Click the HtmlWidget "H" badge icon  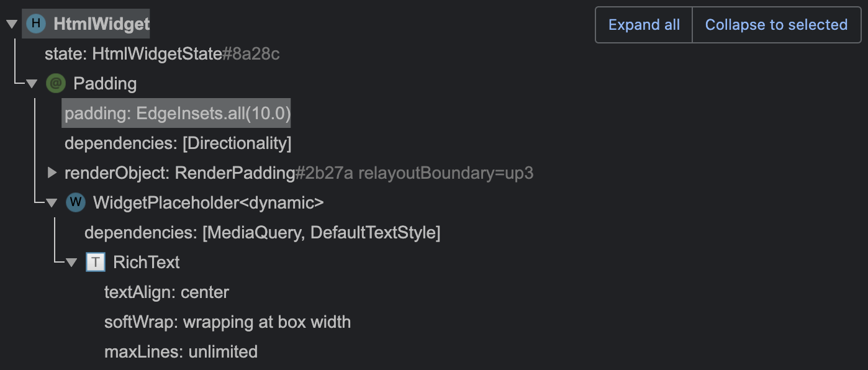click(x=35, y=24)
